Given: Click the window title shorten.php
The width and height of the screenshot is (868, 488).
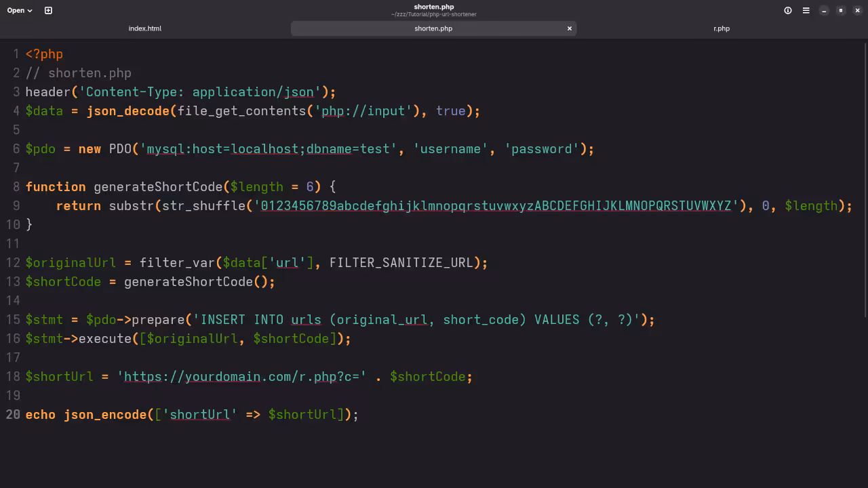Looking at the screenshot, I should click(433, 7).
